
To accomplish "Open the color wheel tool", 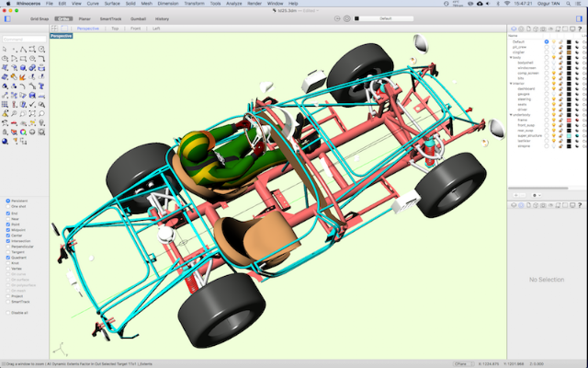I will (23, 132).
